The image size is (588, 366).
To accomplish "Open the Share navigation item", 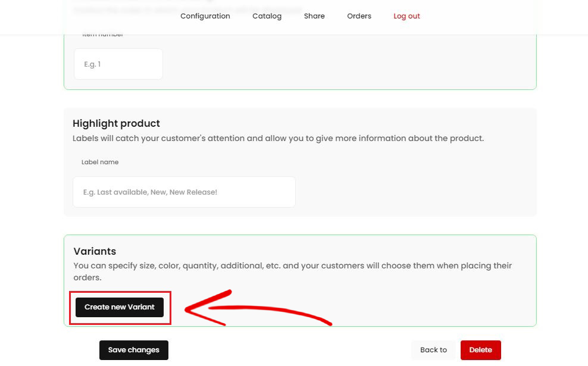I will click(314, 16).
